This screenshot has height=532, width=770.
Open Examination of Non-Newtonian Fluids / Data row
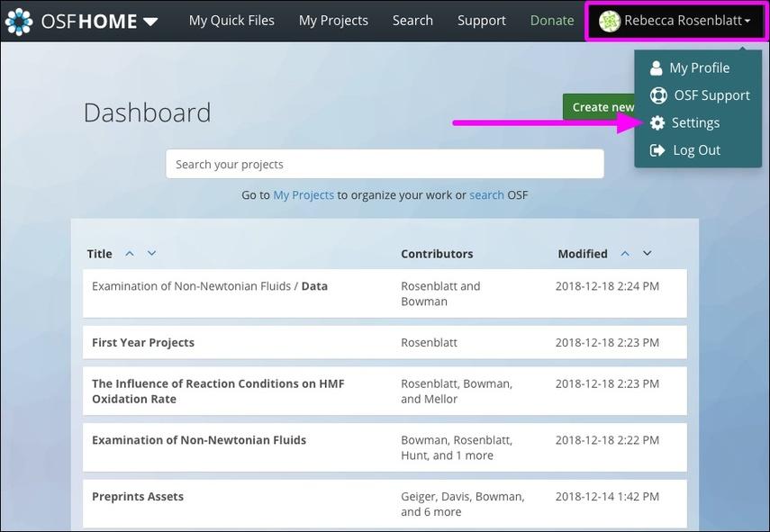coord(385,293)
